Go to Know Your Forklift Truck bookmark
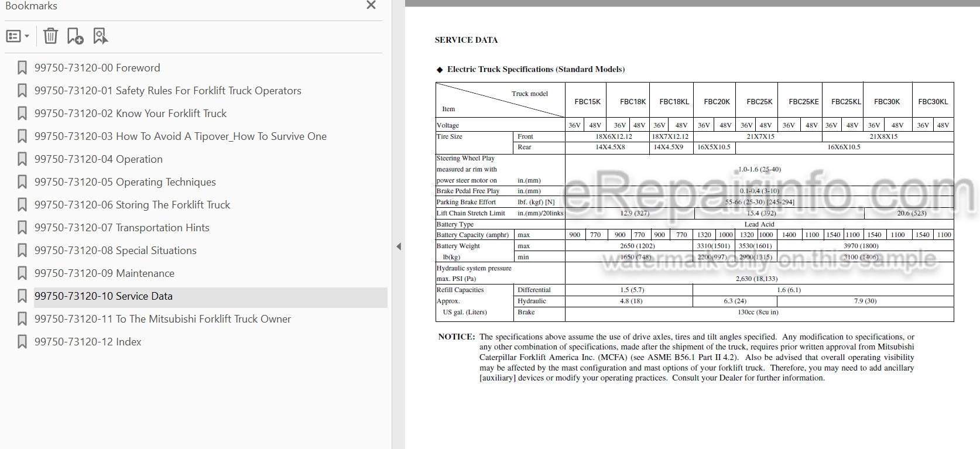 [x=130, y=114]
